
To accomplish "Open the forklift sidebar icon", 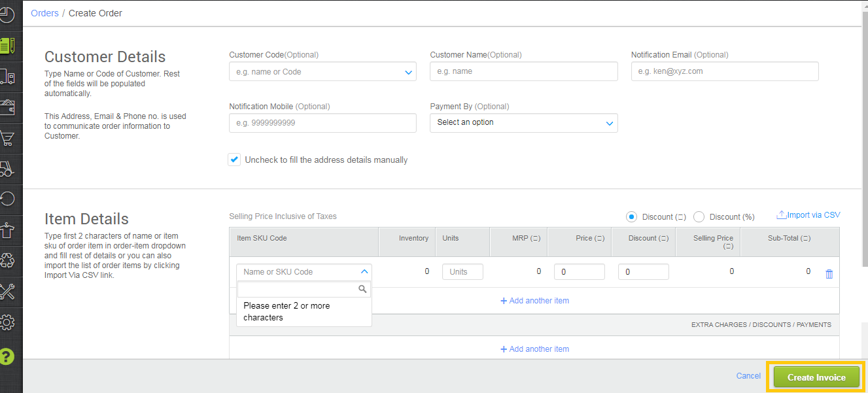I will [x=7, y=169].
